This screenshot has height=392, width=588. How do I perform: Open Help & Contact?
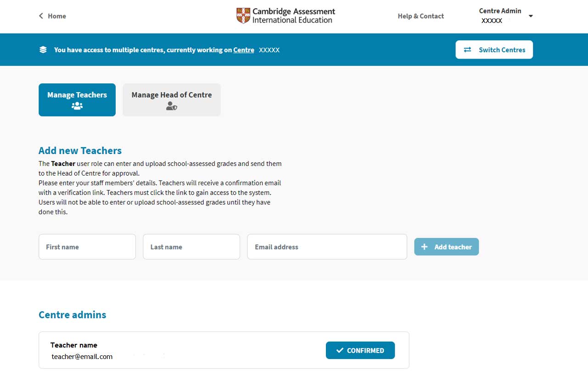click(x=420, y=16)
